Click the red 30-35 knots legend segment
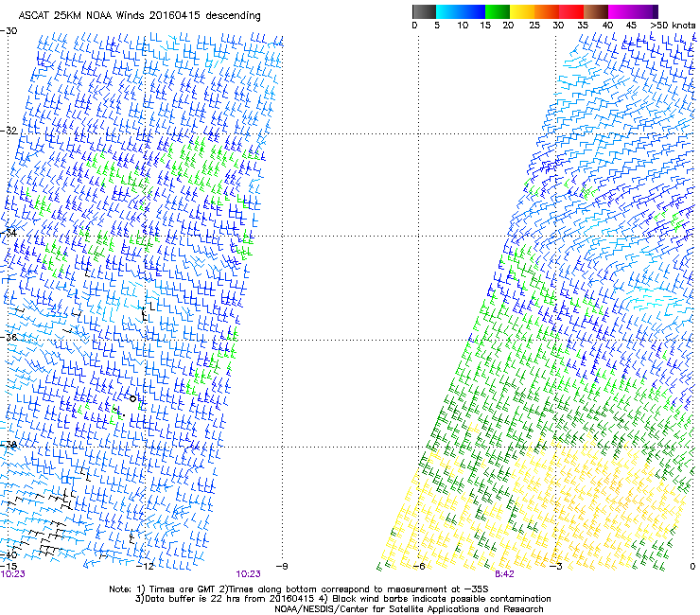Screen dimensions: 700x615 (x=571, y=11)
